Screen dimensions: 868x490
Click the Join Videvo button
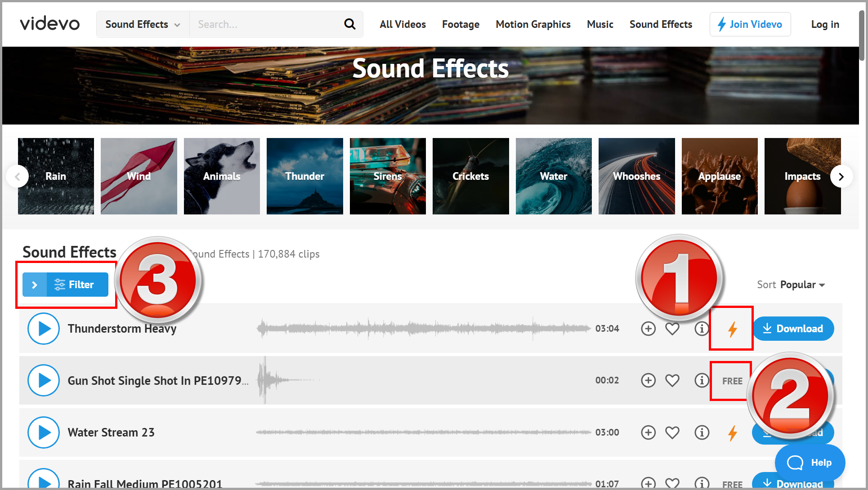(x=750, y=24)
